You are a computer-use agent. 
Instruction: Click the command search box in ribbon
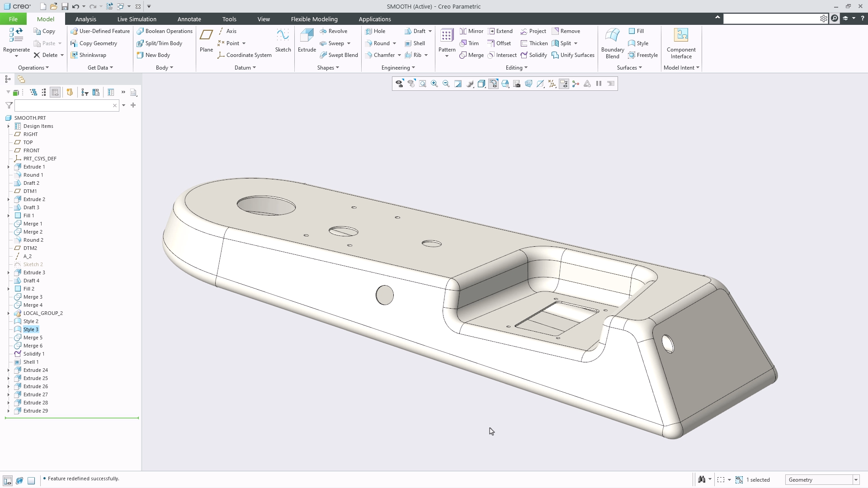[771, 19]
